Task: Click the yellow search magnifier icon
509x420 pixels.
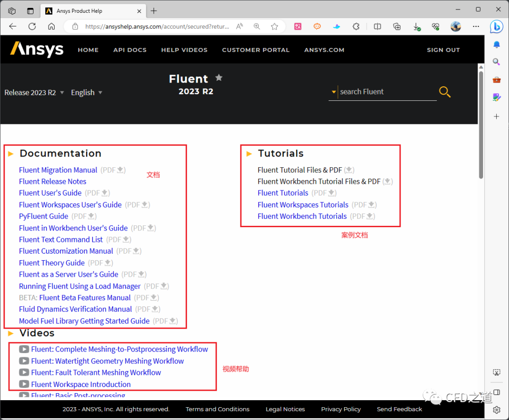Action: click(444, 92)
